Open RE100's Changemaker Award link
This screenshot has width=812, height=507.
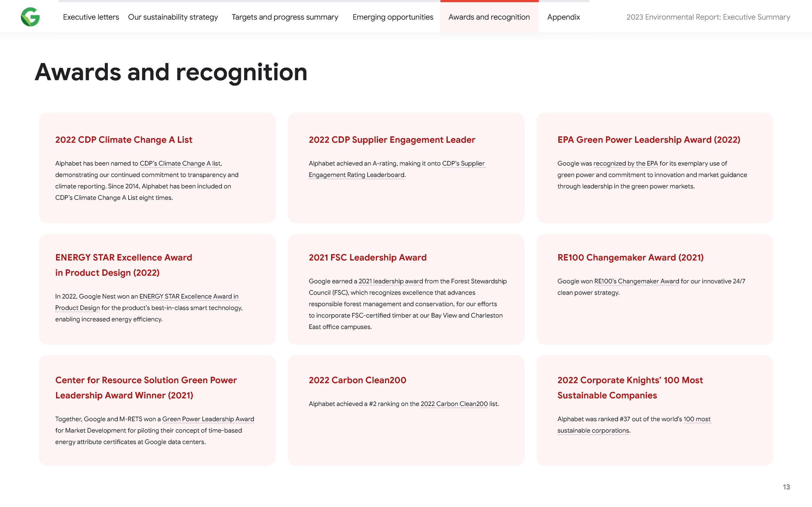(x=637, y=281)
